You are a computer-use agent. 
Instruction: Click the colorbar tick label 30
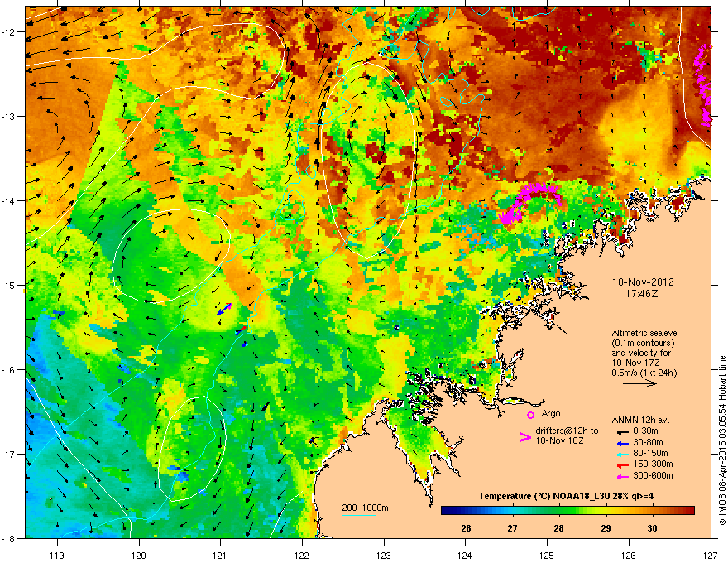tap(653, 528)
